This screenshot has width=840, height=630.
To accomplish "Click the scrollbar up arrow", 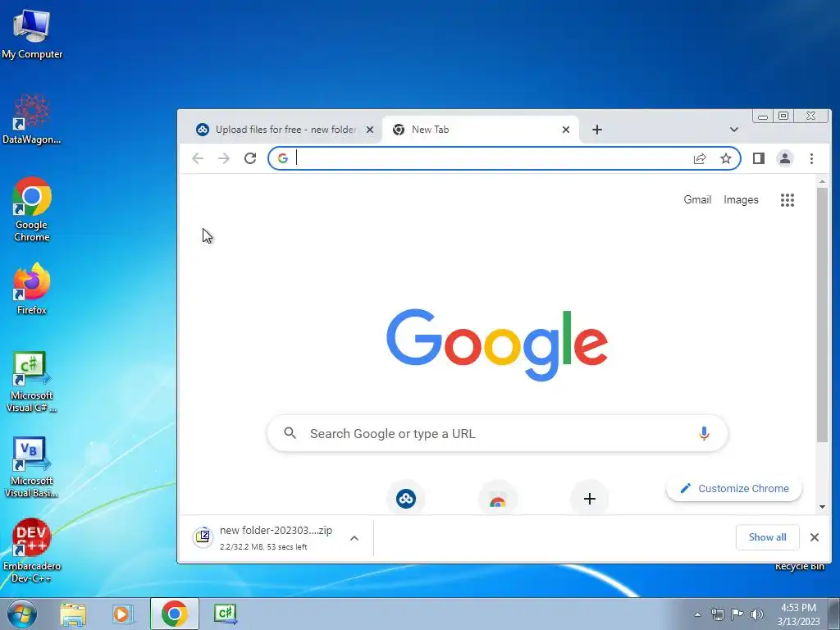I will click(822, 181).
